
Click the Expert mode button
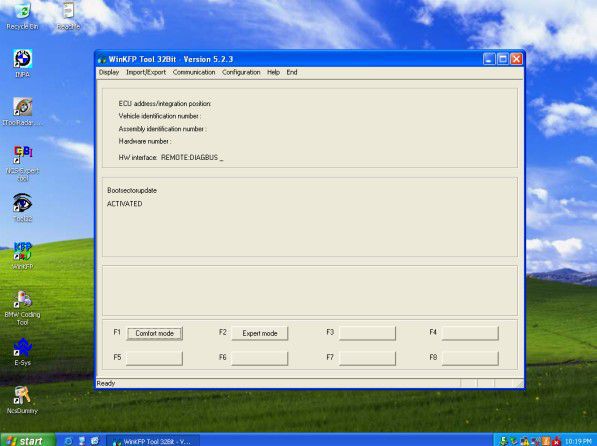coord(260,333)
